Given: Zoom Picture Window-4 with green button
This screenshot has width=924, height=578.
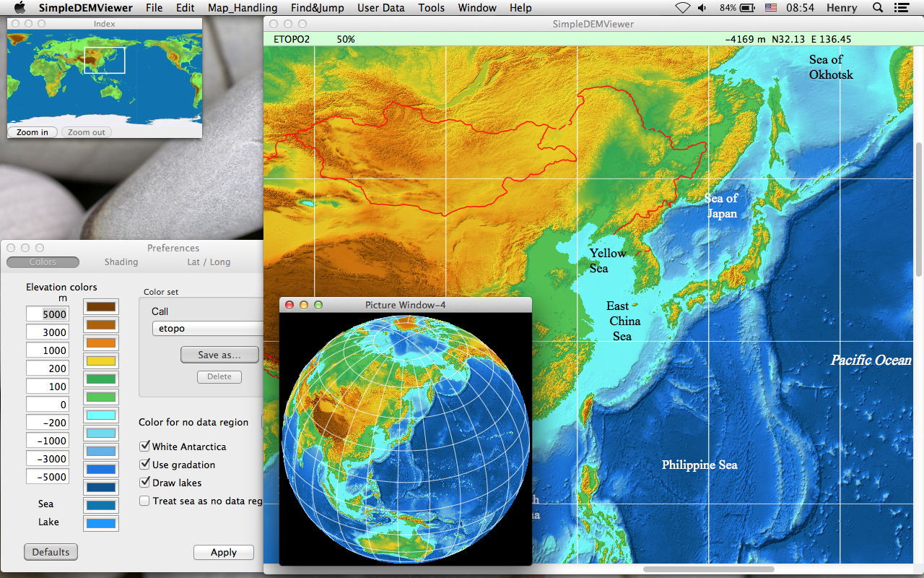Looking at the screenshot, I should [318, 305].
